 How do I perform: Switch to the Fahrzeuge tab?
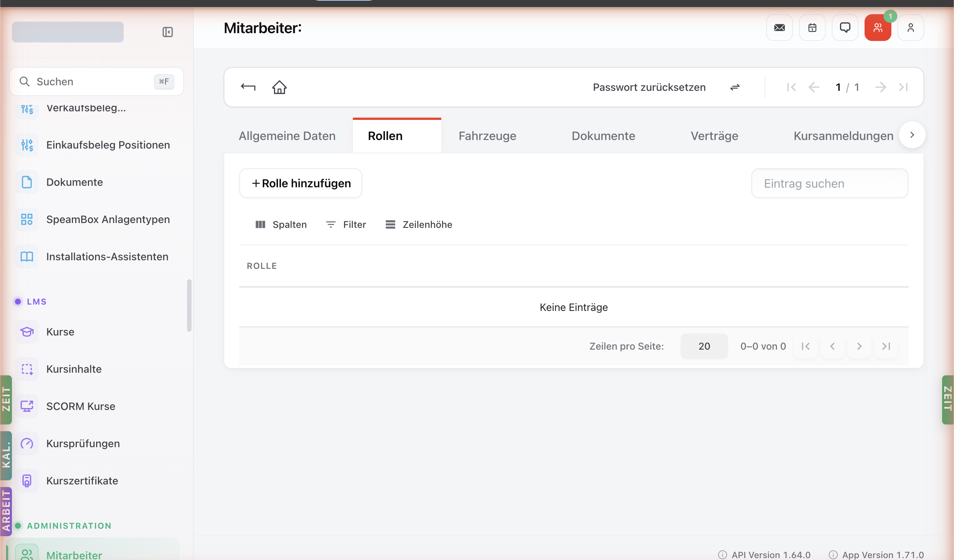(x=487, y=136)
